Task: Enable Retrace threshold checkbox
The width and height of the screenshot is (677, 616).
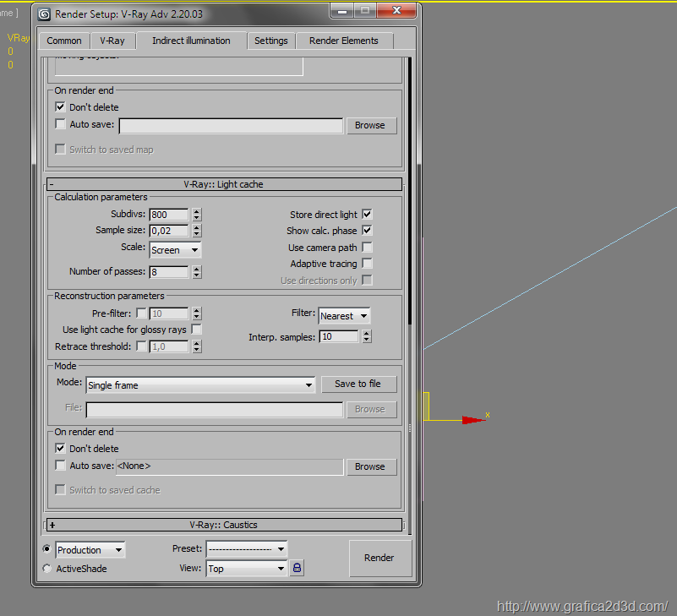Action: [141, 346]
